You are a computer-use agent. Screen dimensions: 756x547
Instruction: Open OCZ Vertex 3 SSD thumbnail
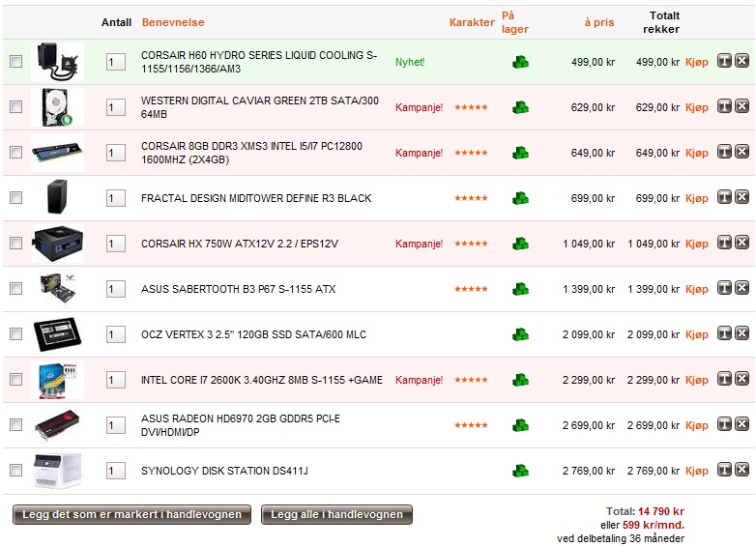(57, 334)
